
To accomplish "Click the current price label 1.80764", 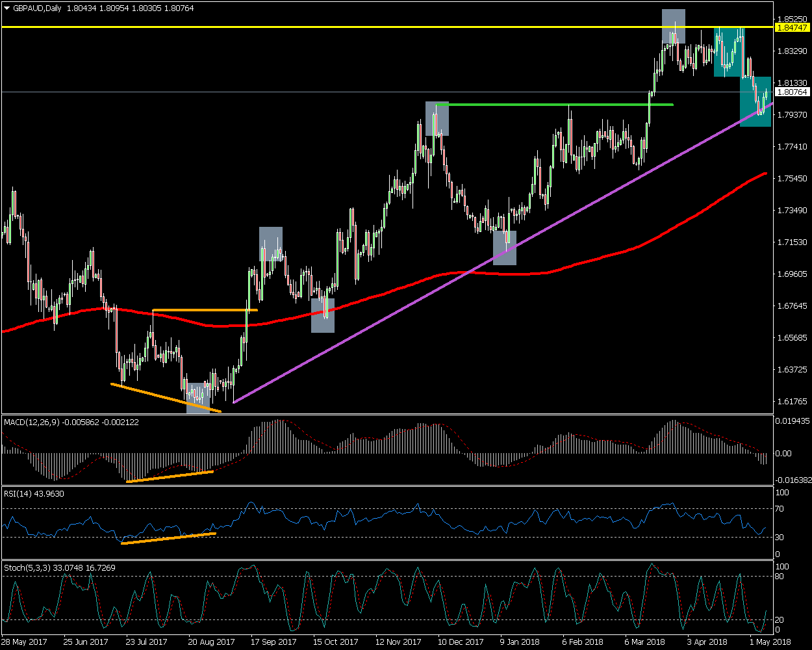I will [792, 92].
